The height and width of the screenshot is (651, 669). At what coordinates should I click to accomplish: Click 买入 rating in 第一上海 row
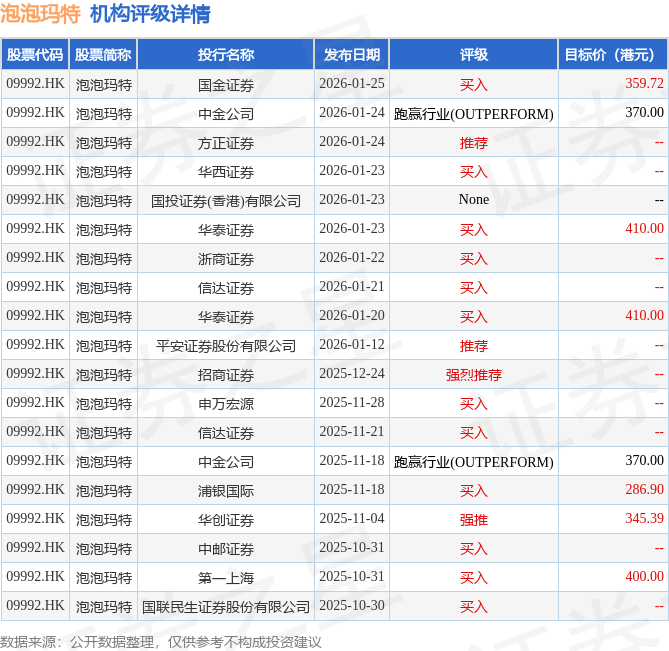tap(474, 578)
